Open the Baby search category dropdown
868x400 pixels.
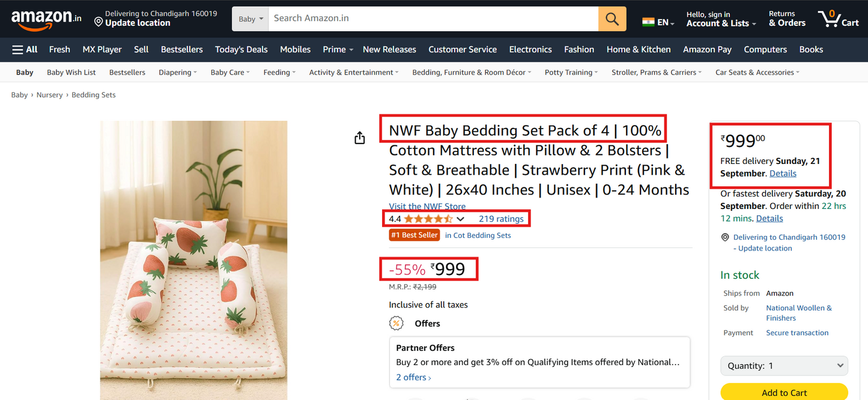coord(250,19)
